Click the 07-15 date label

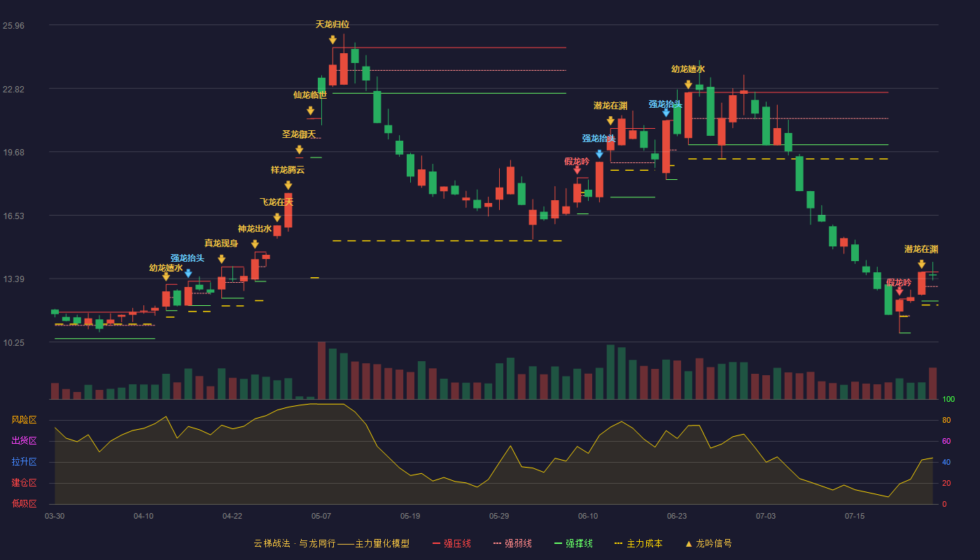tap(855, 516)
